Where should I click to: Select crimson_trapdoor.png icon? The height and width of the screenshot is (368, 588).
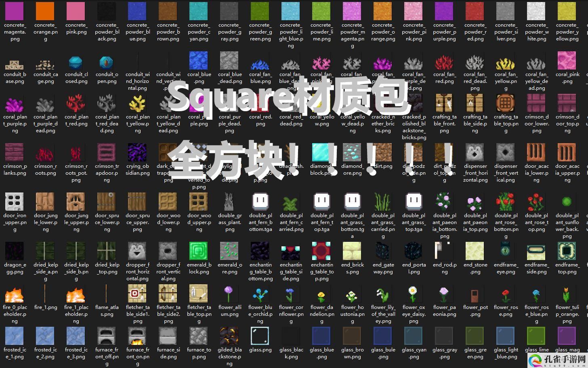(x=107, y=152)
